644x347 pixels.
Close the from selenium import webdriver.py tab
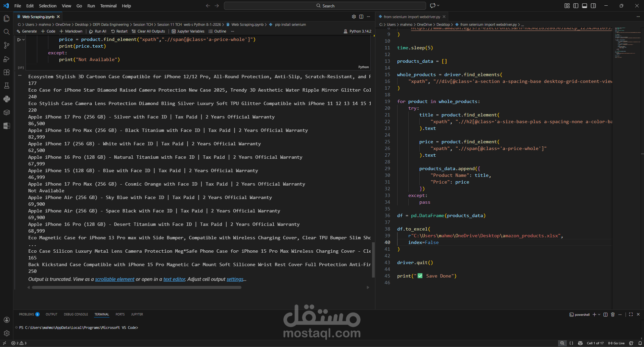444,17
